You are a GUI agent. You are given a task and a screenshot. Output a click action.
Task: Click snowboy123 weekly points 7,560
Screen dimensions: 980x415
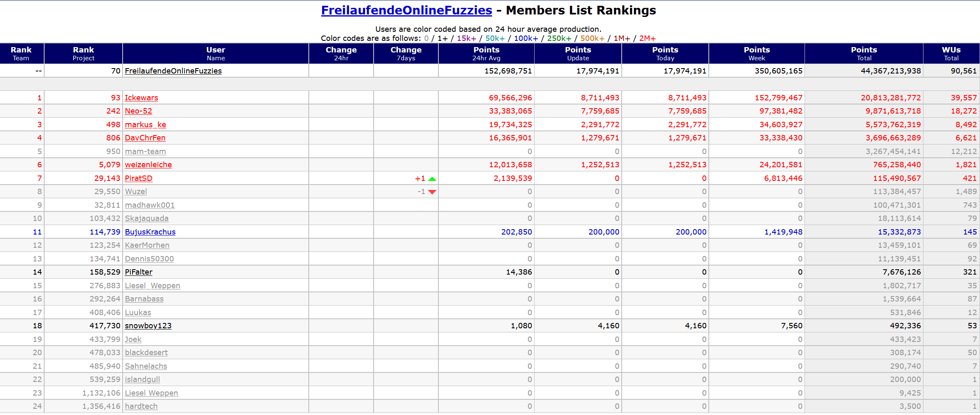click(x=792, y=326)
